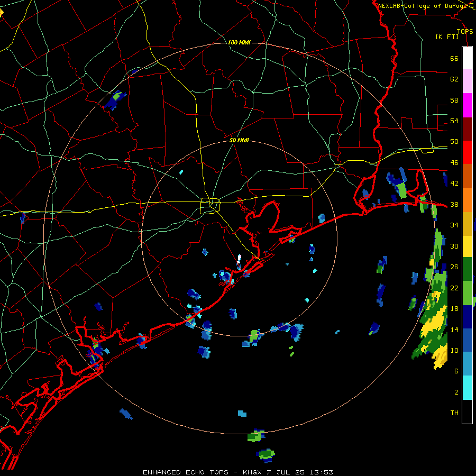This screenshot has width=476, height=476.
Task: Click the "38" legend value
Action: pos(454,204)
